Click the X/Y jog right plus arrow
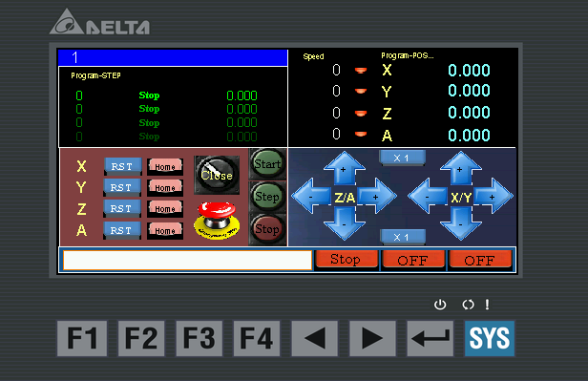The height and width of the screenshot is (381, 588). pos(493,196)
